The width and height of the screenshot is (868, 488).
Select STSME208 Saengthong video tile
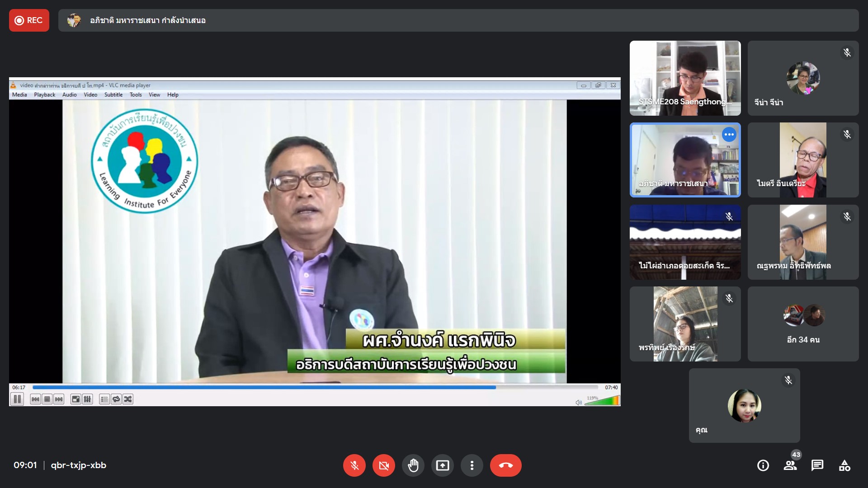(685, 78)
